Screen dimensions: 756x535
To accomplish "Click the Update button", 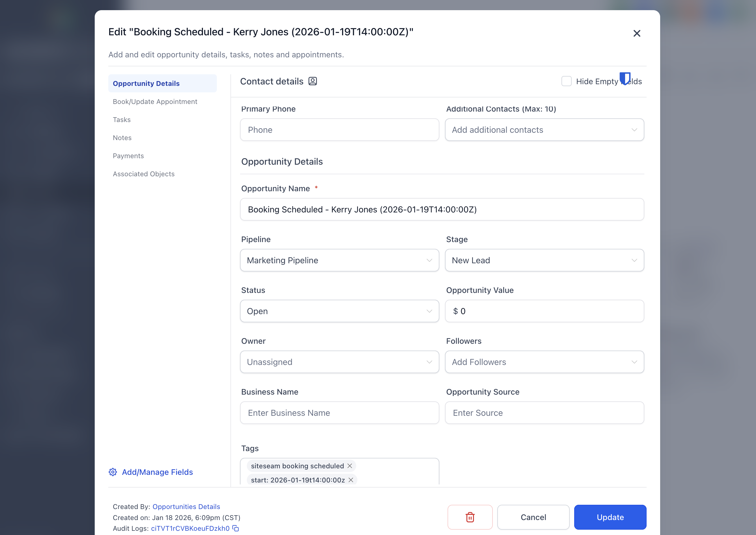I will (610, 517).
